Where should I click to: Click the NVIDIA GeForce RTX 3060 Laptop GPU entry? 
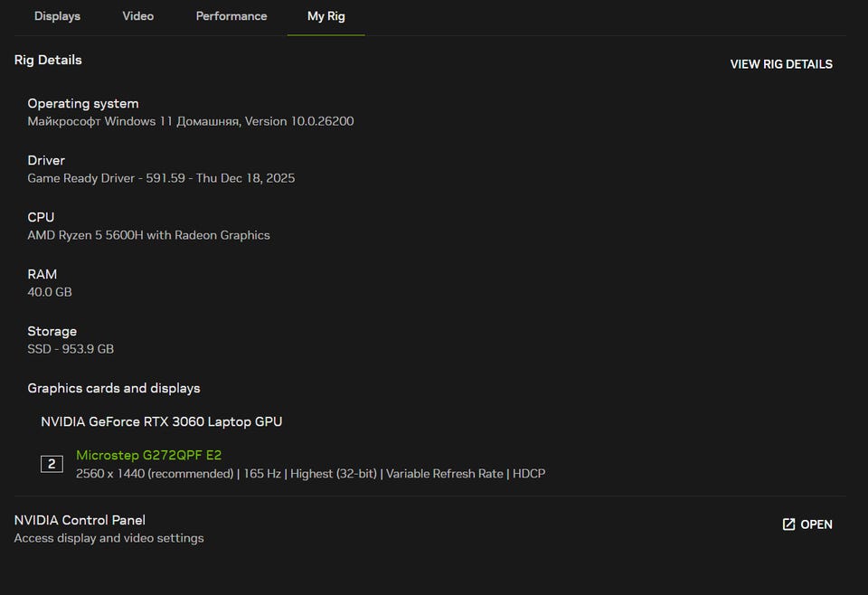pos(161,421)
